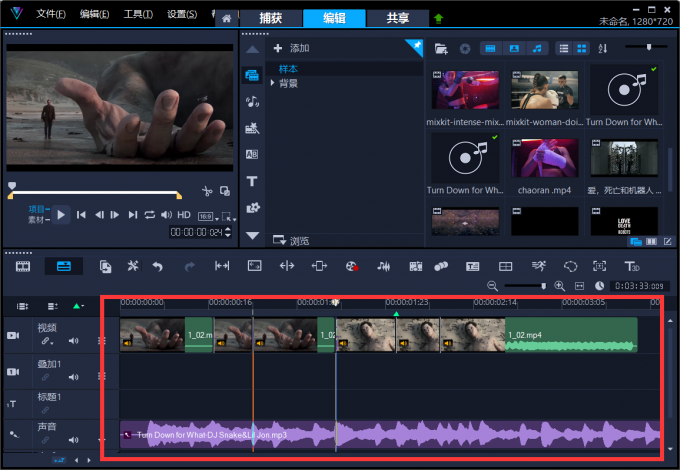Open the Sound library category
The image size is (680, 470).
point(252,102)
